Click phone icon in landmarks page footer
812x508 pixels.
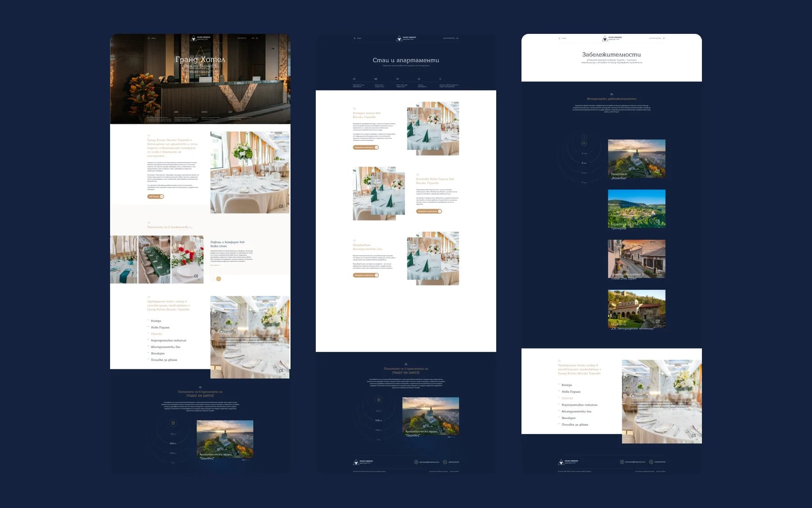tap(651, 462)
